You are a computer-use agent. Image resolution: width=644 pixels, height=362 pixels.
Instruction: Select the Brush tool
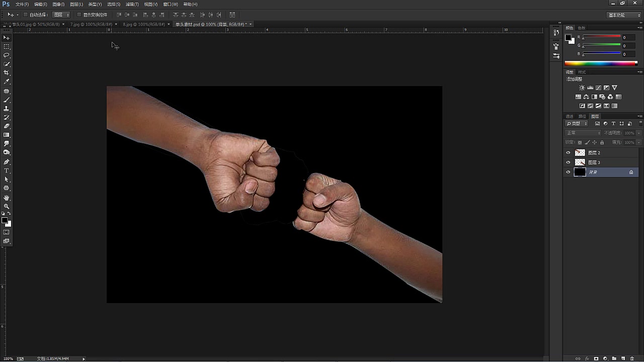click(7, 100)
